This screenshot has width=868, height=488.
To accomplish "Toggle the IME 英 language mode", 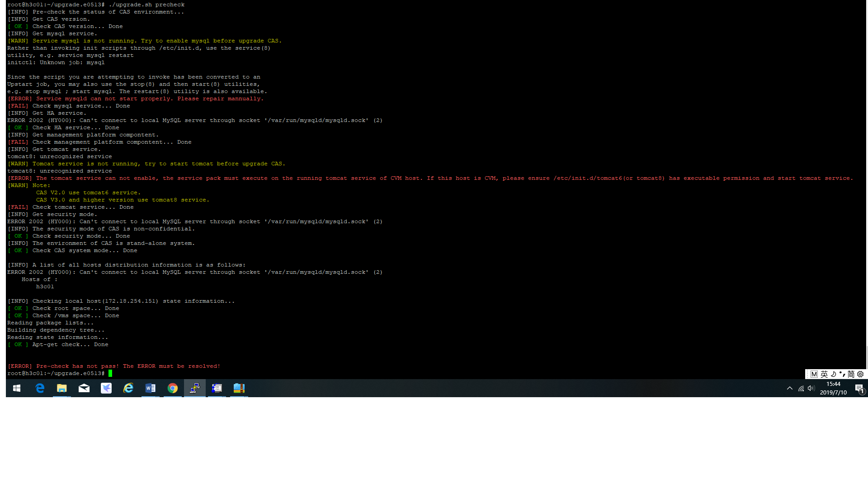I will coord(824,374).
